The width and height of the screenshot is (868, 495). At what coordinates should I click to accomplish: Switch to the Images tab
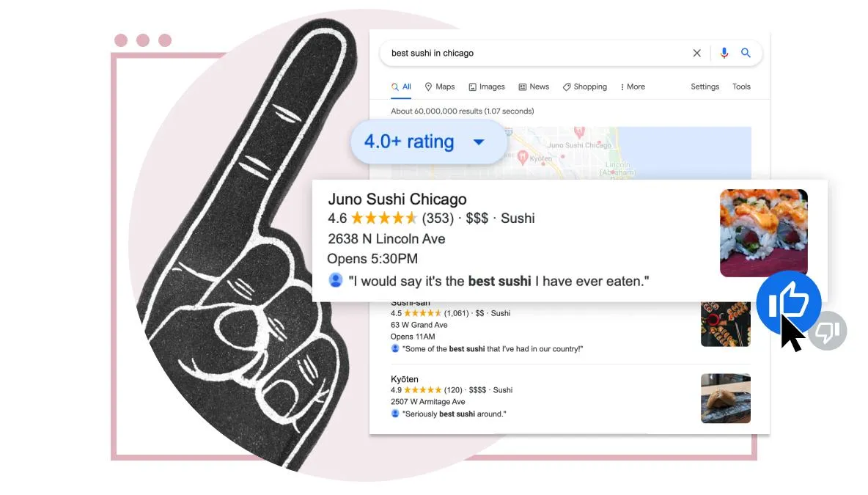click(x=487, y=87)
